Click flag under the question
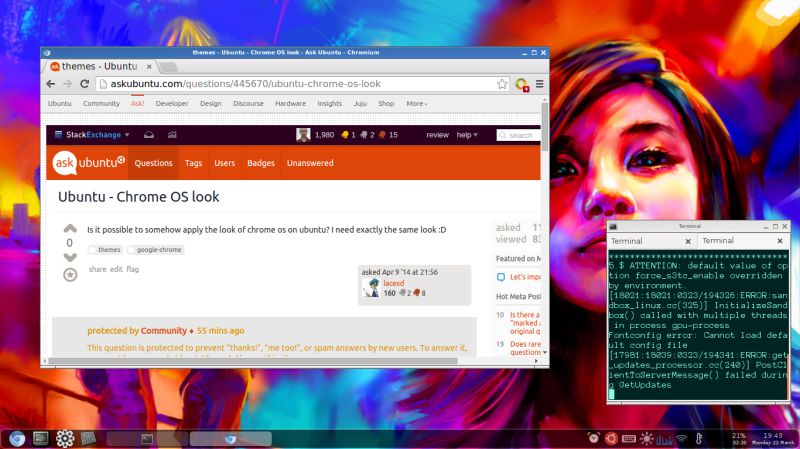800x449 pixels. [x=133, y=269]
